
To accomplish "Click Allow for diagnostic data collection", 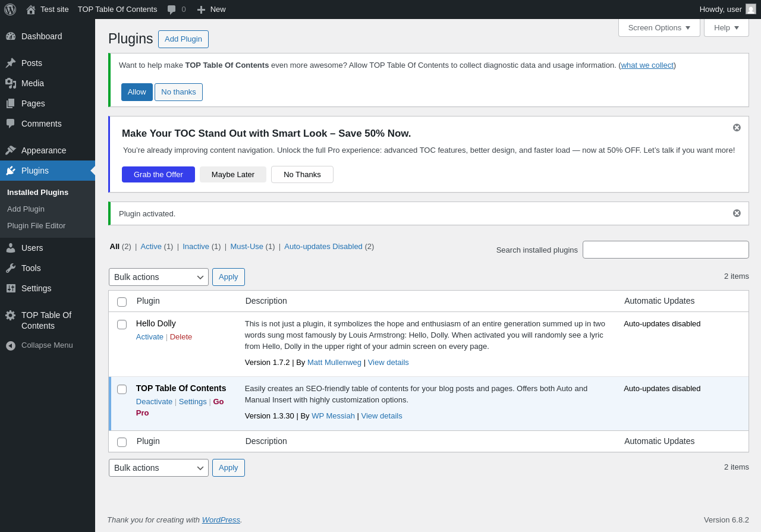I will (137, 92).
